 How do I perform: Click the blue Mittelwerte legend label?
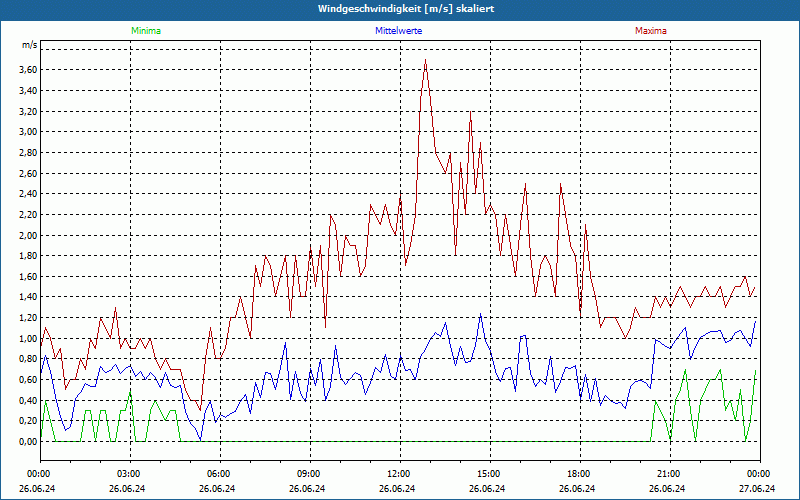pyautogui.click(x=398, y=31)
